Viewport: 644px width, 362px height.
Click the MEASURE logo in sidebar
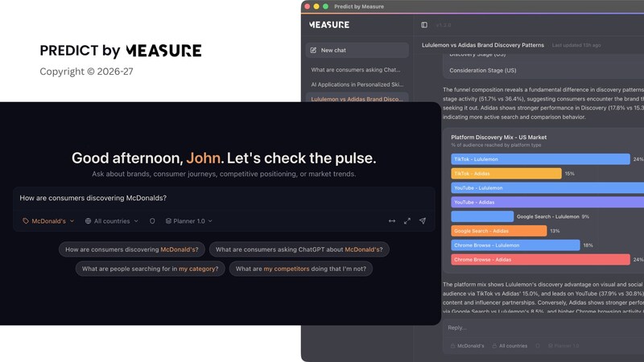point(329,25)
